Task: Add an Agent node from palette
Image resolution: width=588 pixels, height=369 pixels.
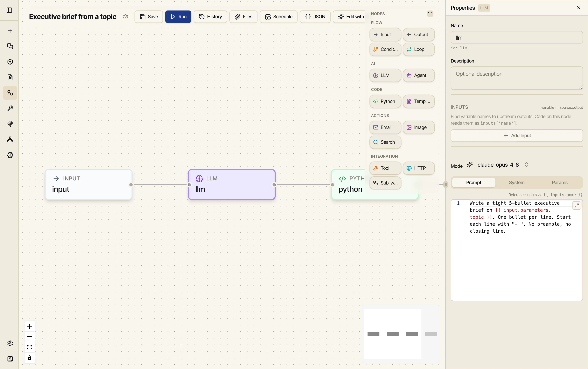Action: pos(418,75)
